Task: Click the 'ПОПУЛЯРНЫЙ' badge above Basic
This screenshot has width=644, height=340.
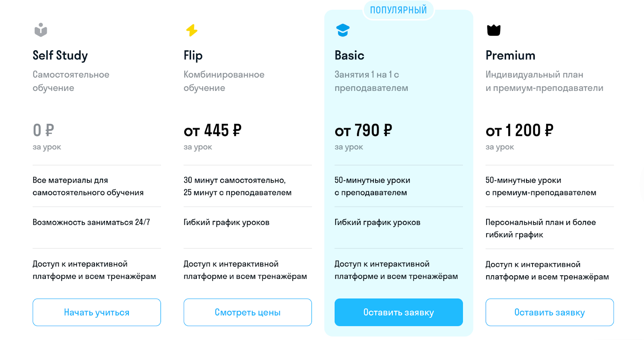Action: click(x=398, y=10)
